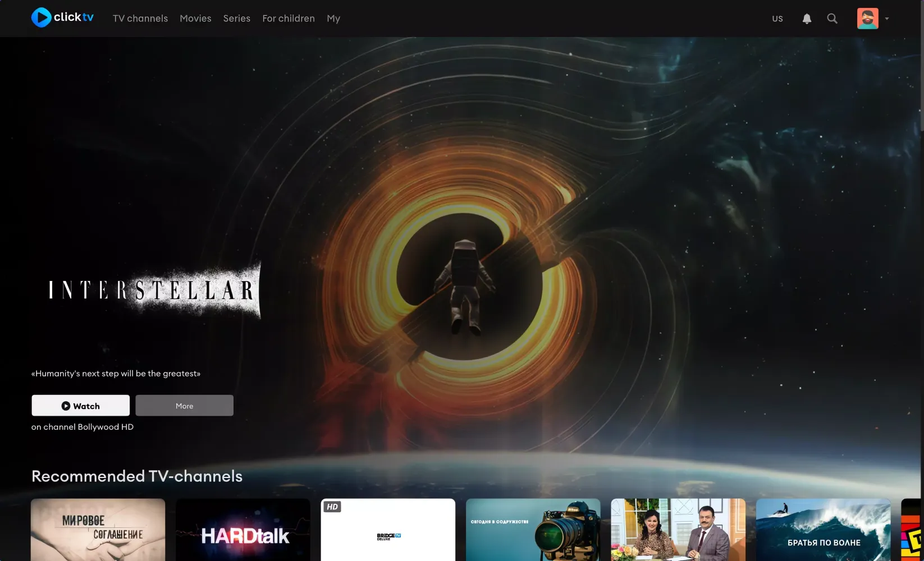This screenshot has height=561, width=924.
Task: Open the Movies section
Action: click(195, 19)
